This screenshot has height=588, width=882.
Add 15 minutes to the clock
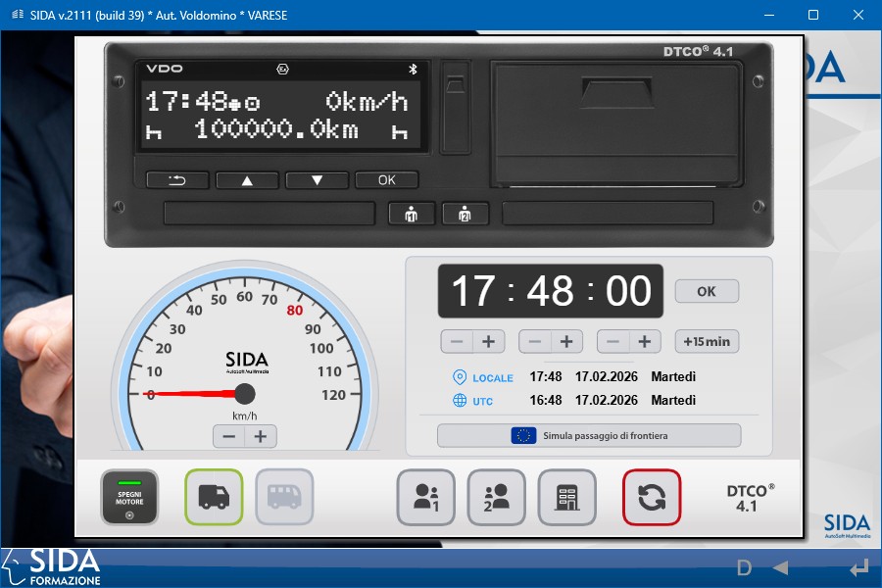[707, 341]
